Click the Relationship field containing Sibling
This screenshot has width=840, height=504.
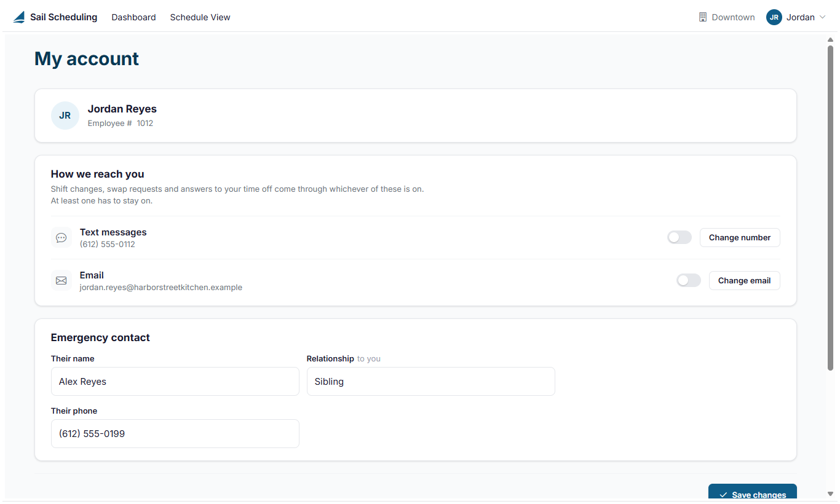click(x=431, y=382)
